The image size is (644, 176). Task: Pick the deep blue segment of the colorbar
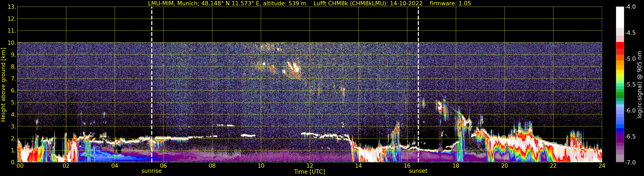(x=620, y=130)
